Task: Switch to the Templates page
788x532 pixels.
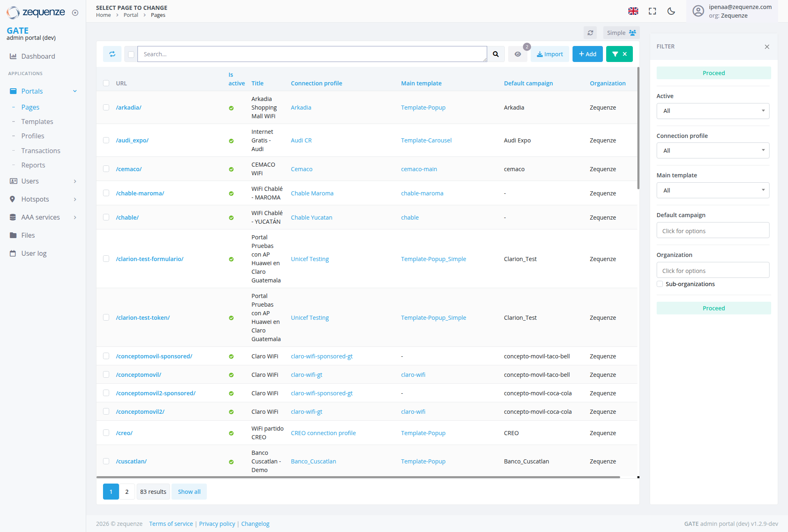Action: pos(37,122)
